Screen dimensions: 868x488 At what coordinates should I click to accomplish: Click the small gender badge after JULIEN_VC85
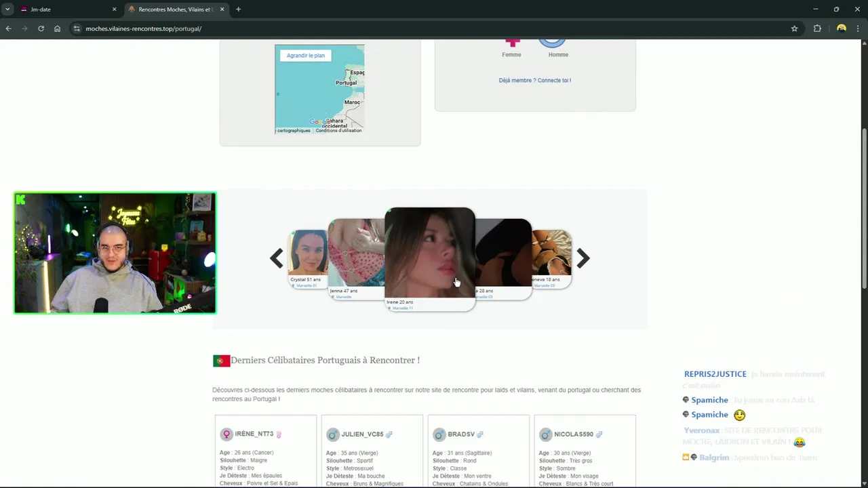(389, 434)
